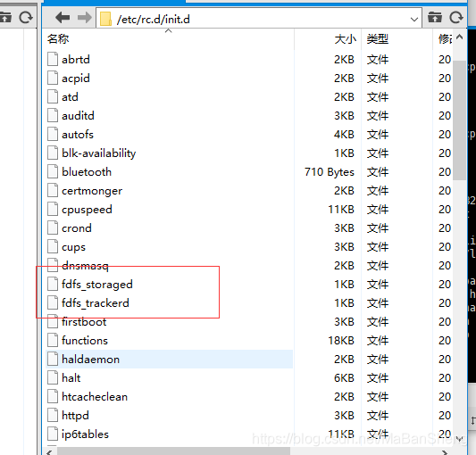Image resolution: width=476 pixels, height=455 pixels.
Task: Select the fdfs_storaged file
Action: [97, 285]
